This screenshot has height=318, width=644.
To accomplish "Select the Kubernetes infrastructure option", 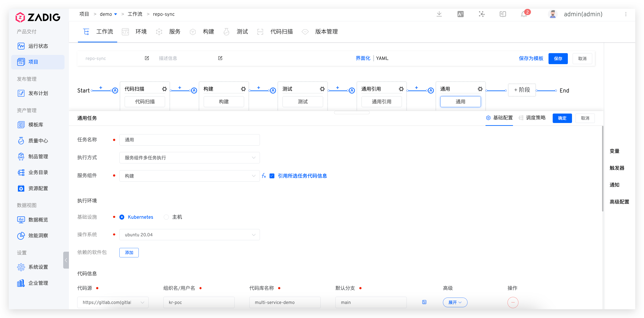I will coord(122,217).
